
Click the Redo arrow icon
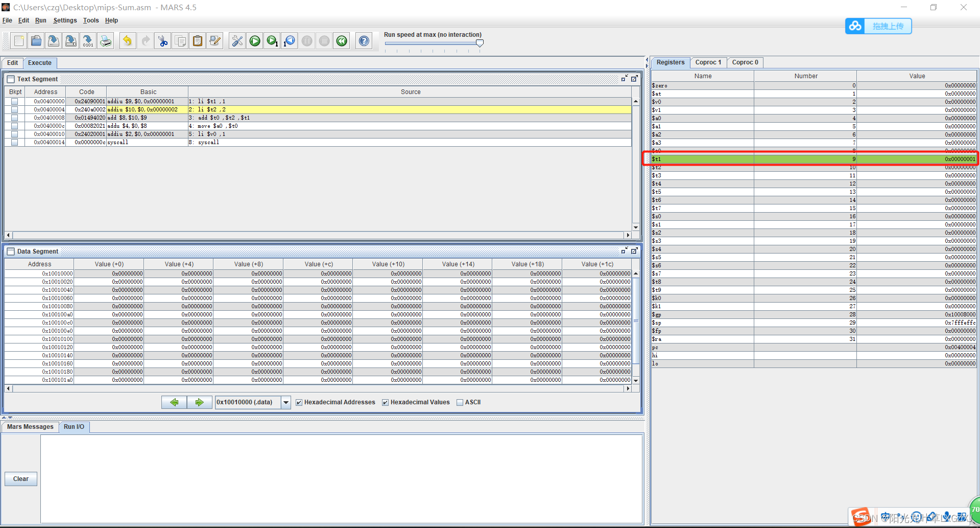click(146, 41)
